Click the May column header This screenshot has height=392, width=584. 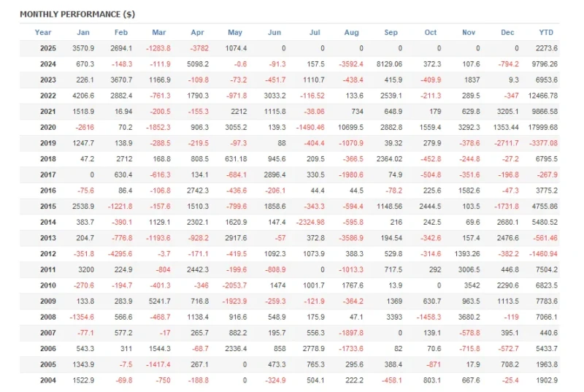tap(235, 32)
